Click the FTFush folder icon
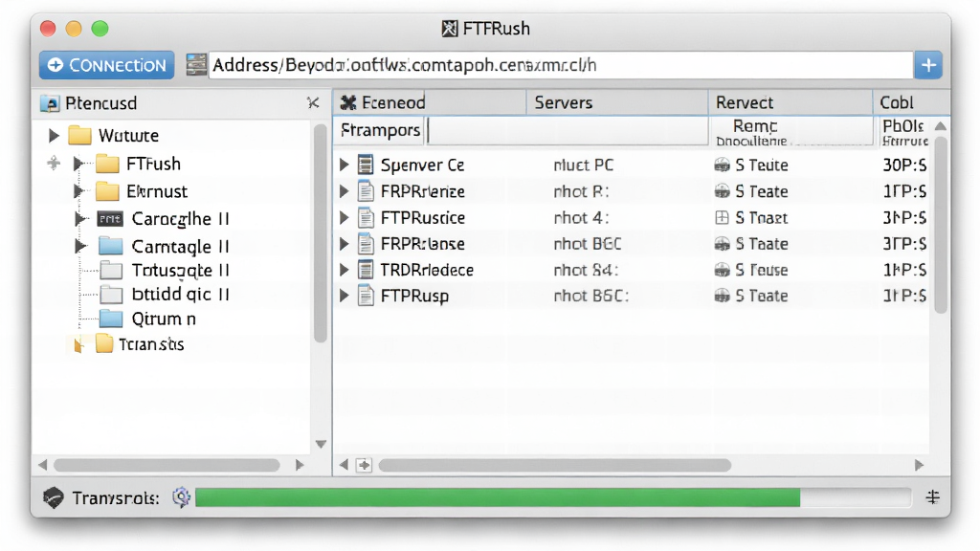Image resolution: width=980 pixels, height=551 pixels. [x=107, y=164]
